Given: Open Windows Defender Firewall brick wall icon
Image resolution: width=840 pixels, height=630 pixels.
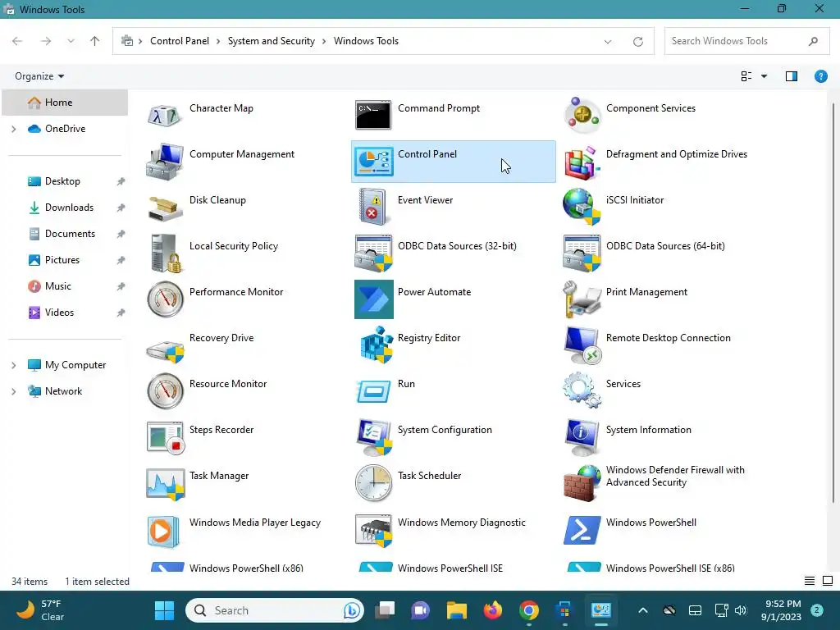Looking at the screenshot, I should coord(582,483).
